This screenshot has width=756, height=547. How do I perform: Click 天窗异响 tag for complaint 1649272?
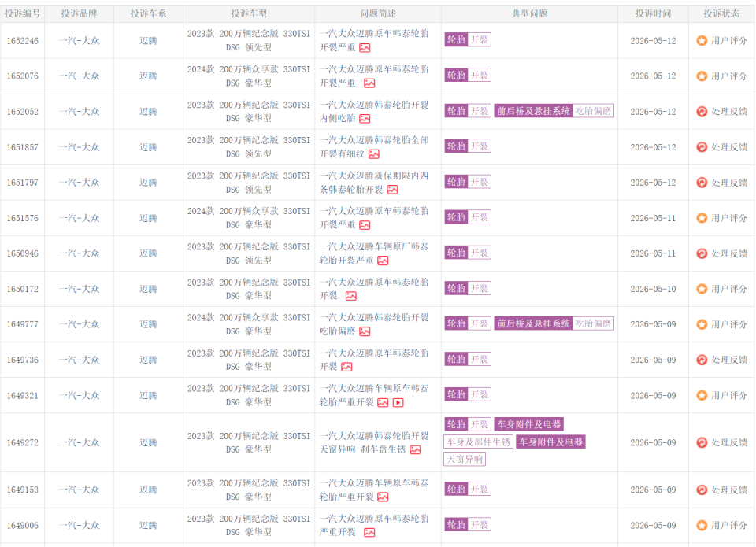pyautogui.click(x=465, y=460)
